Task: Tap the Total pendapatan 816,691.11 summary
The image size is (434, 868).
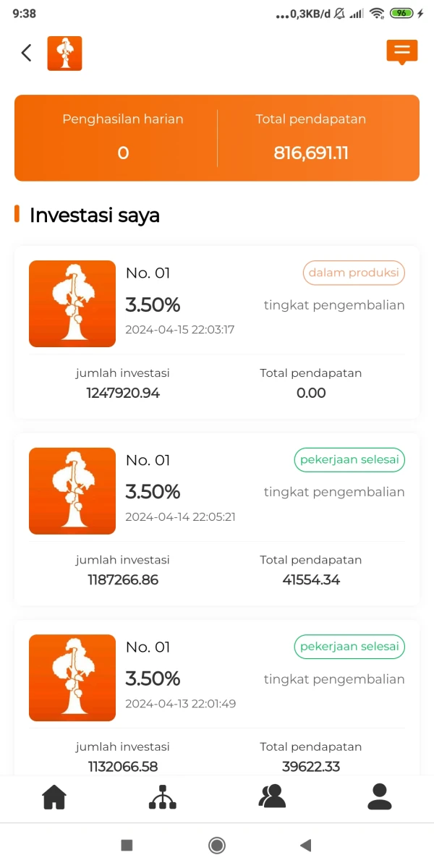Action: pyautogui.click(x=311, y=153)
